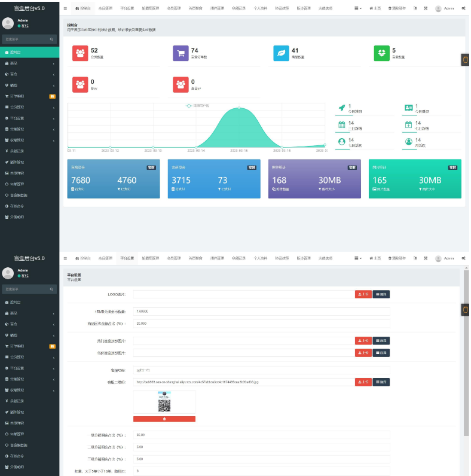Click the blue leaf icon beside 41
The width and height of the screenshot is (471, 476).
(x=281, y=53)
